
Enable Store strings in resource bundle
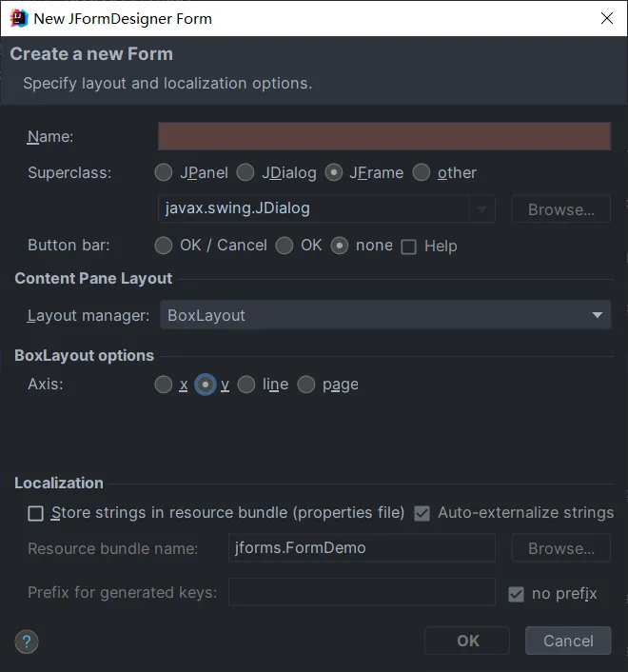pyautogui.click(x=36, y=513)
